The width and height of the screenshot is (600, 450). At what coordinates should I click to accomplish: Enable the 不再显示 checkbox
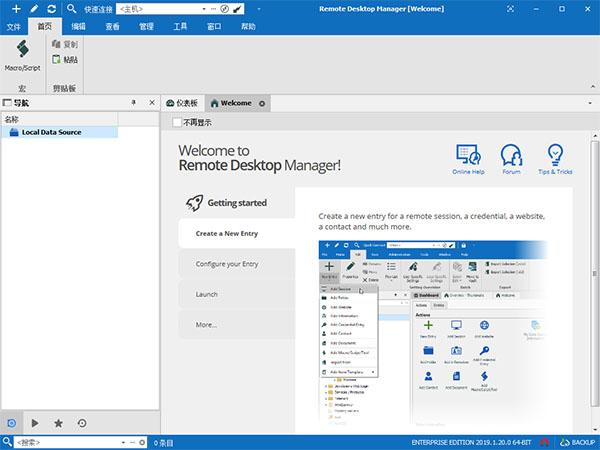[178, 123]
